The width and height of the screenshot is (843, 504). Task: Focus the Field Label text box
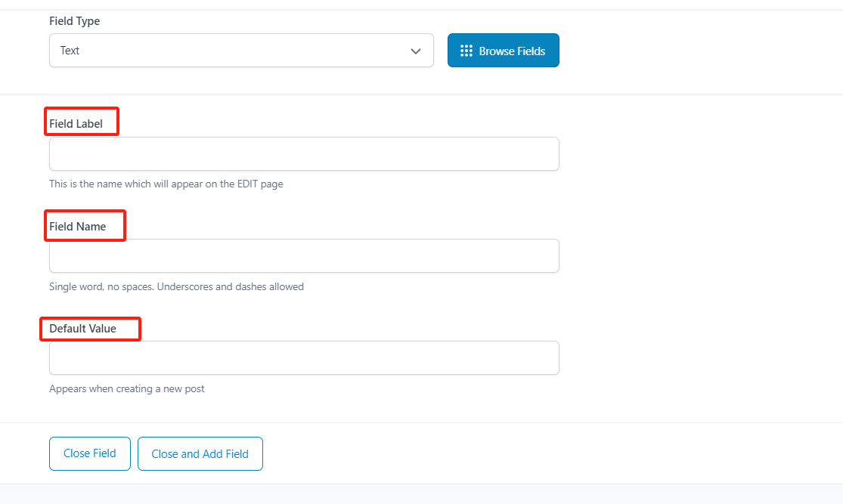(x=304, y=154)
